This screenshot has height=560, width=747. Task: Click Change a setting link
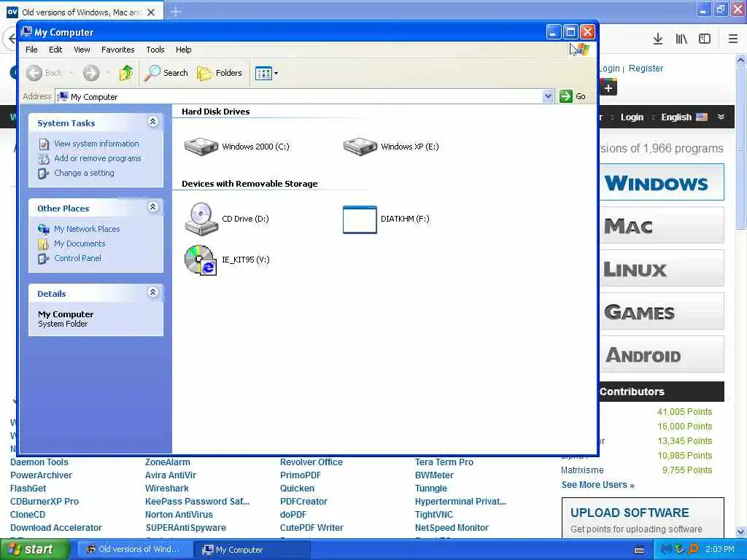pyautogui.click(x=85, y=173)
